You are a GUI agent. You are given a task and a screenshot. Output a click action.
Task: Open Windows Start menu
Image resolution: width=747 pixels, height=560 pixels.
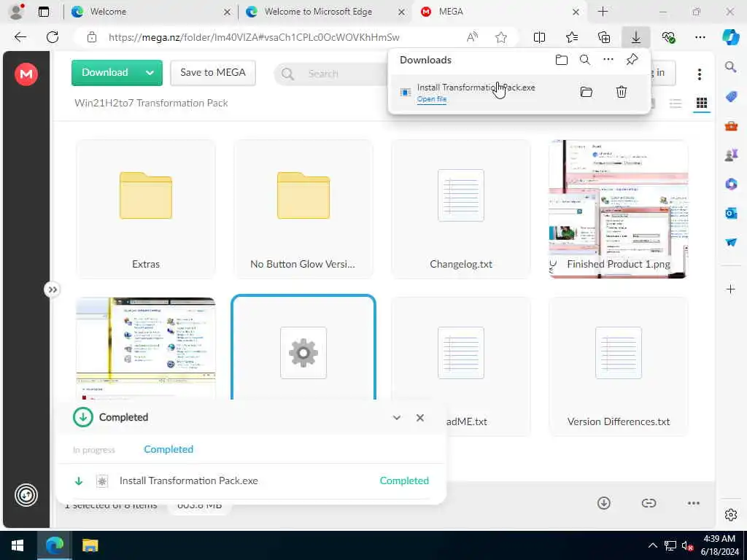pyautogui.click(x=18, y=545)
